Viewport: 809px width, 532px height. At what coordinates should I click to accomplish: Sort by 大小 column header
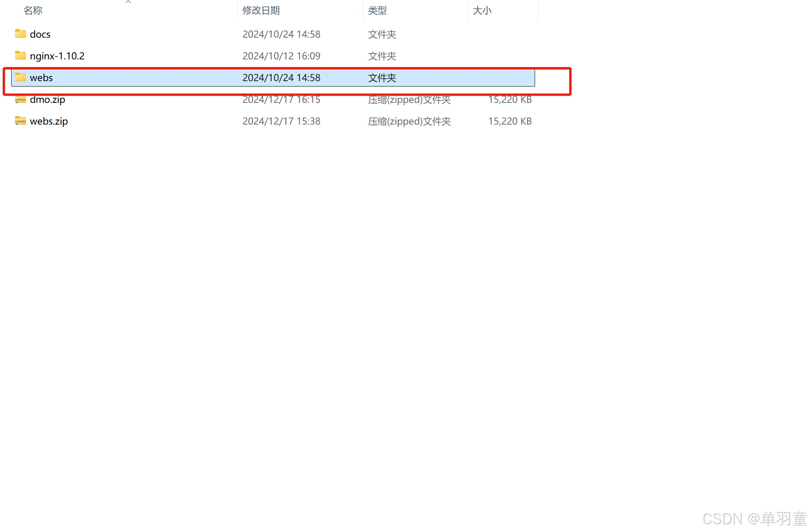click(482, 10)
